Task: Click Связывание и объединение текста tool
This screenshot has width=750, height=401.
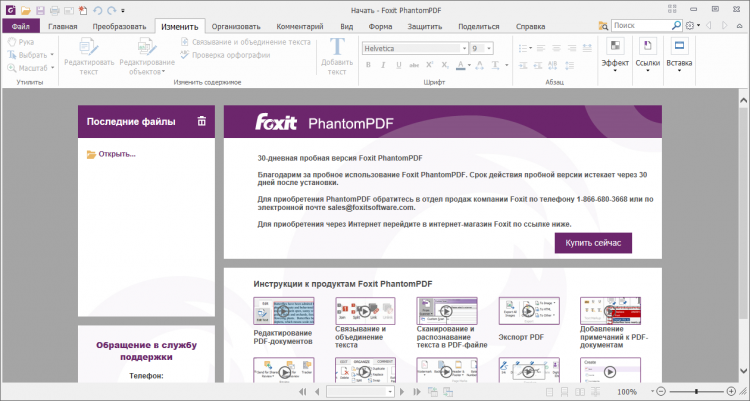Action: [x=246, y=42]
